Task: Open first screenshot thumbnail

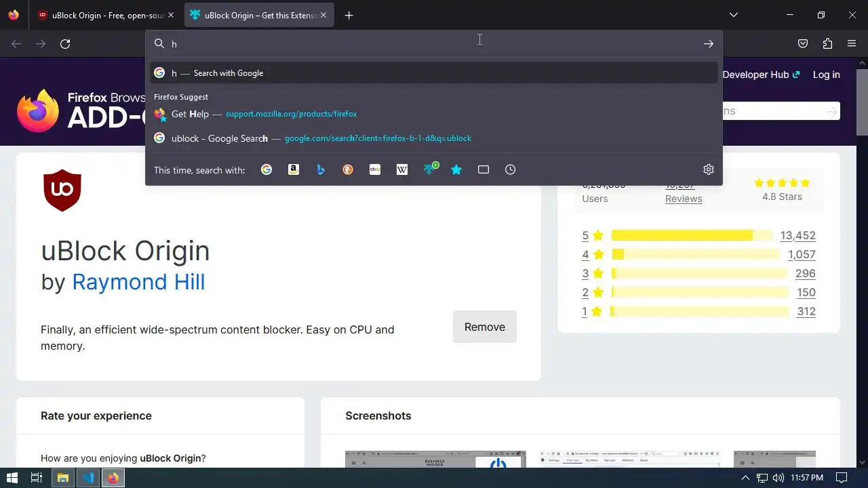Action: pyautogui.click(x=435, y=459)
